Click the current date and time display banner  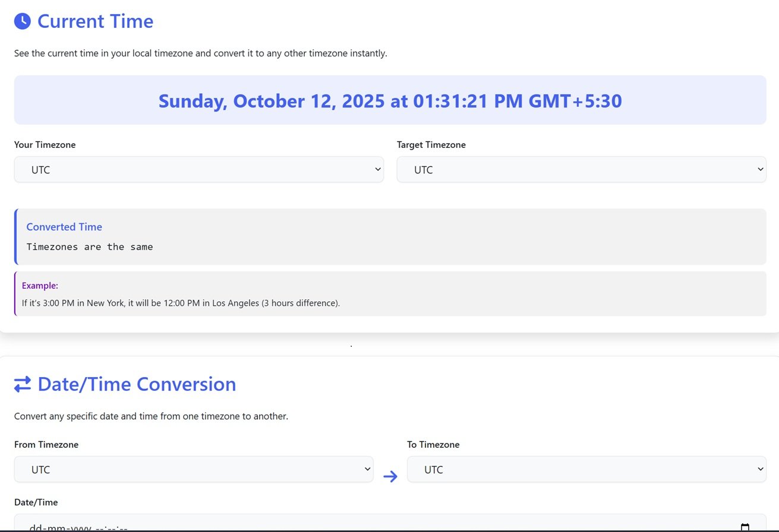pyautogui.click(x=390, y=100)
